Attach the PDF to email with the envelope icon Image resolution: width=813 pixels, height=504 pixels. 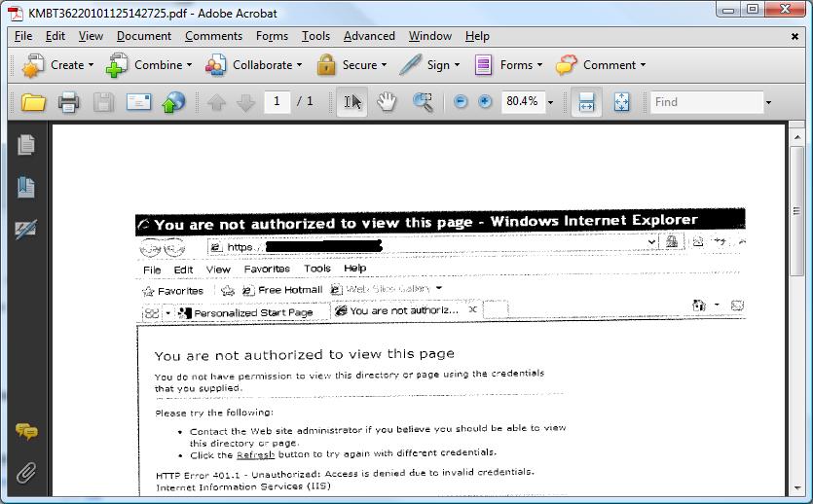click(x=138, y=102)
